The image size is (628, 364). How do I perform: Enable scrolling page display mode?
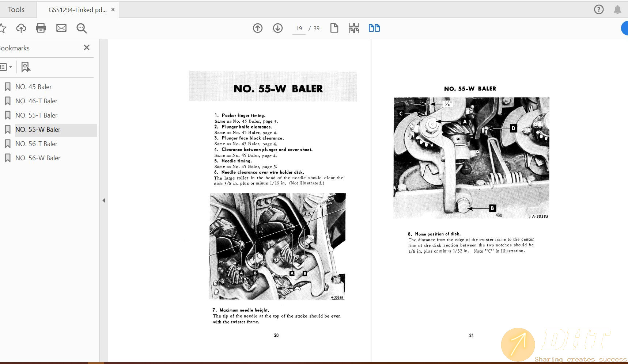click(354, 28)
